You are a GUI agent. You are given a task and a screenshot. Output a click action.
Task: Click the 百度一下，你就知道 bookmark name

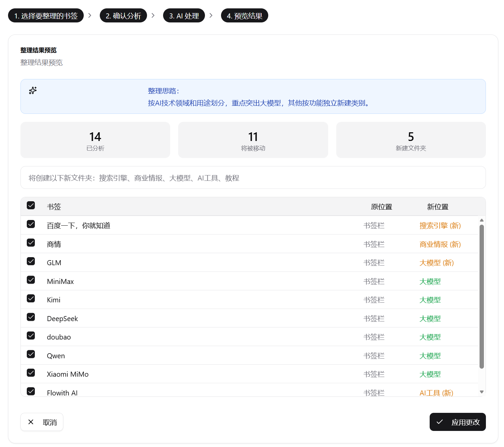79,226
